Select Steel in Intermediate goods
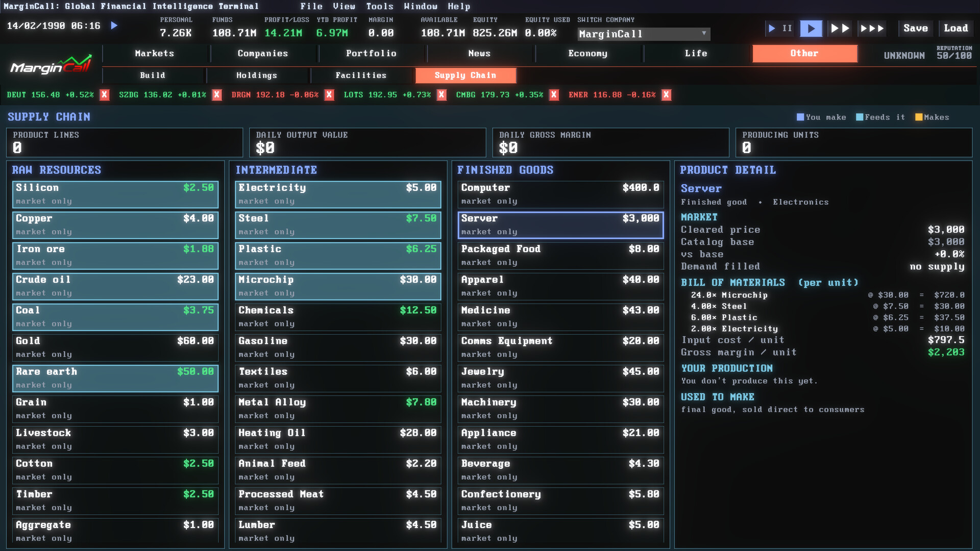 (x=338, y=225)
